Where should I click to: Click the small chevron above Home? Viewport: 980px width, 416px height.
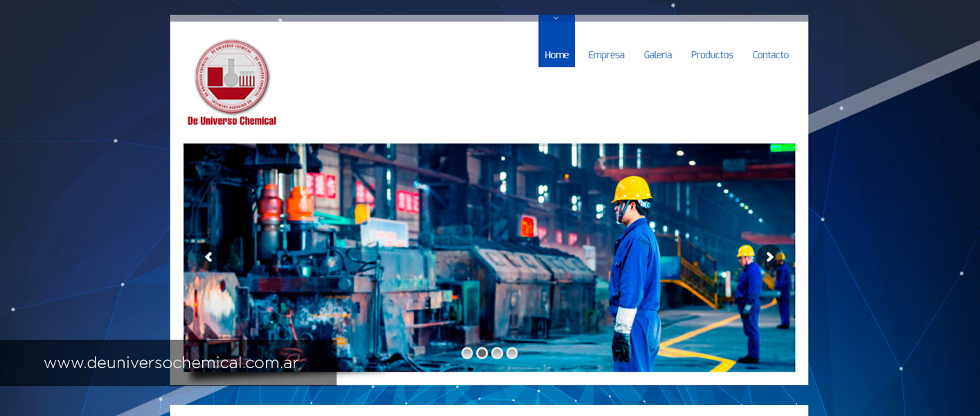pyautogui.click(x=556, y=18)
